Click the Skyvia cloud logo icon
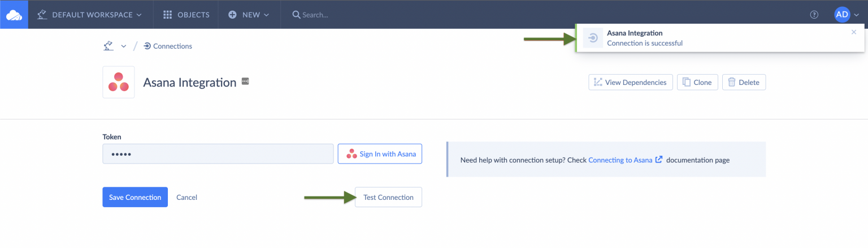 pyautogui.click(x=14, y=15)
